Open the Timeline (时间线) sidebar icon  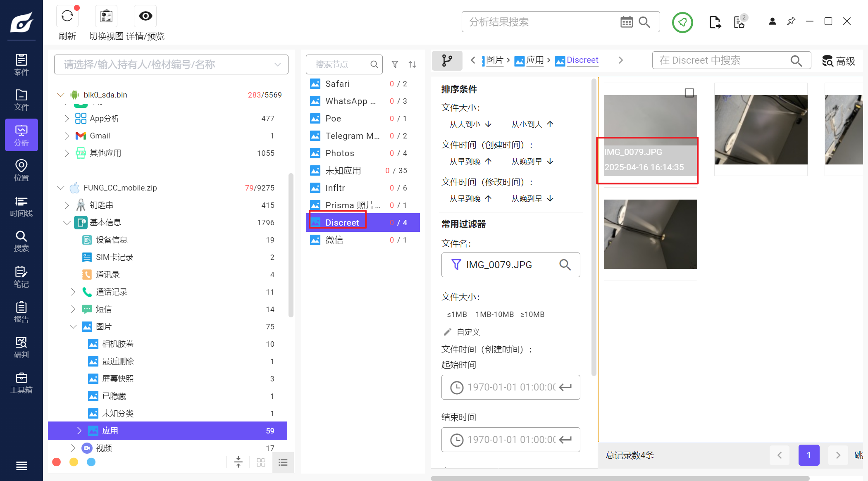tap(21, 206)
